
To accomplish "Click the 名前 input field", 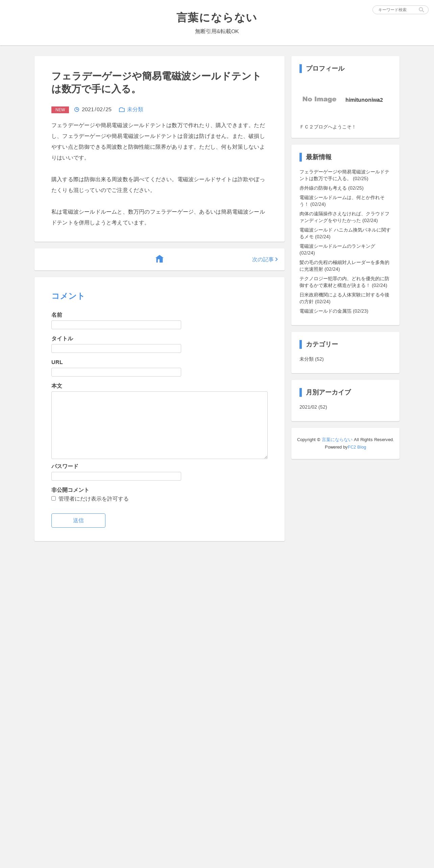I will (116, 325).
